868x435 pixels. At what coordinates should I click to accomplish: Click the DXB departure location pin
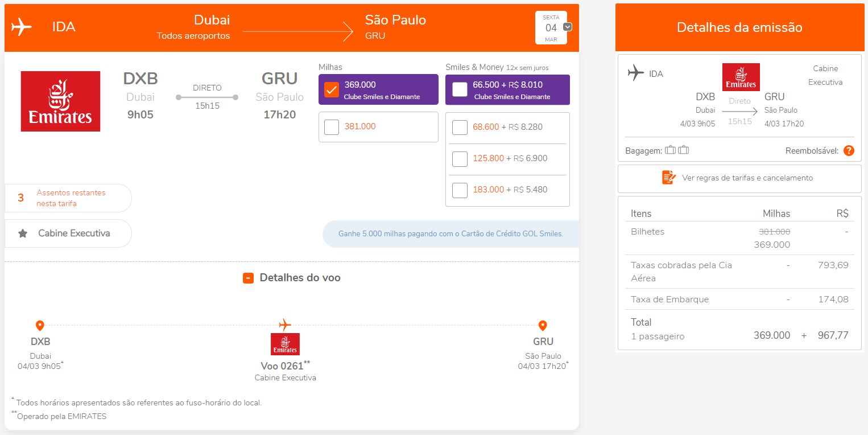pyautogui.click(x=40, y=326)
